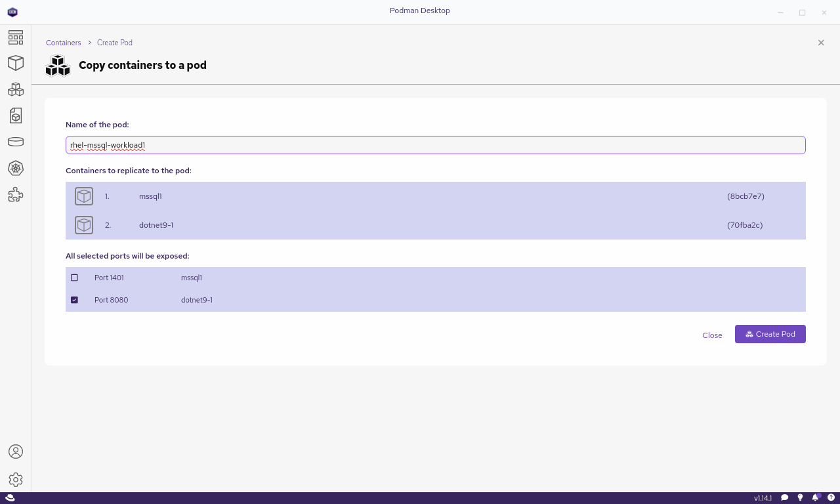Maximize the Podman Desktop window
The image size is (840, 504).
(802, 12)
